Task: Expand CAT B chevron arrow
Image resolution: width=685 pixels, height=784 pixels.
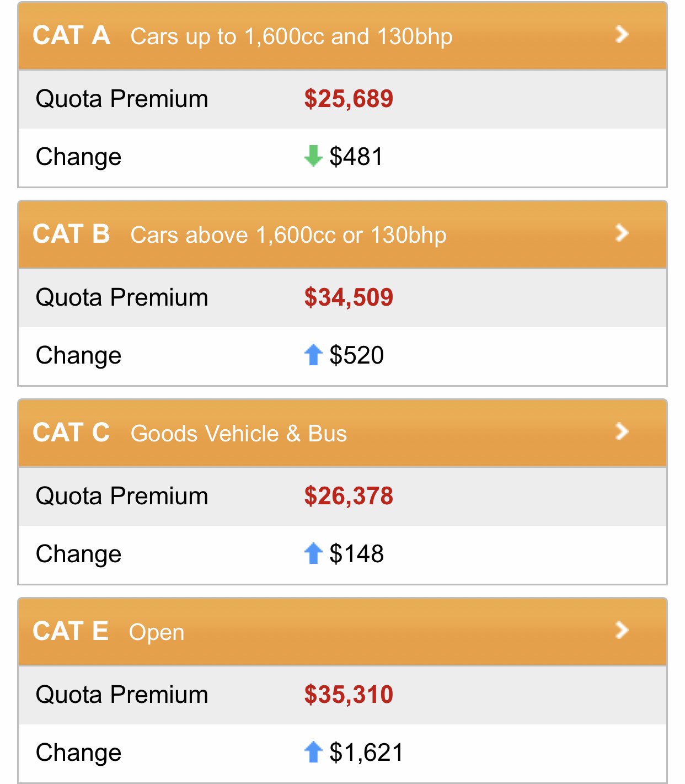Action: click(x=622, y=233)
